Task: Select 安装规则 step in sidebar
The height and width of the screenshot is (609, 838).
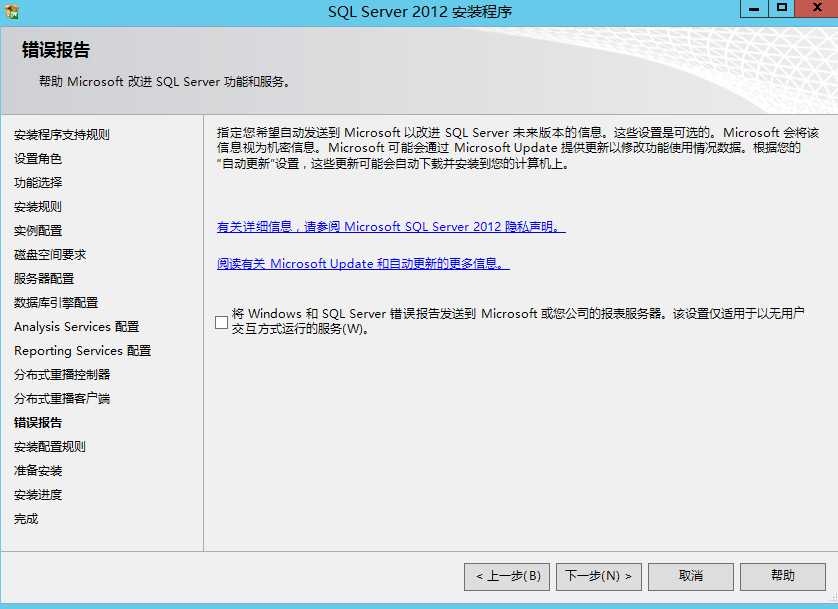Action: pyautogui.click(x=38, y=207)
